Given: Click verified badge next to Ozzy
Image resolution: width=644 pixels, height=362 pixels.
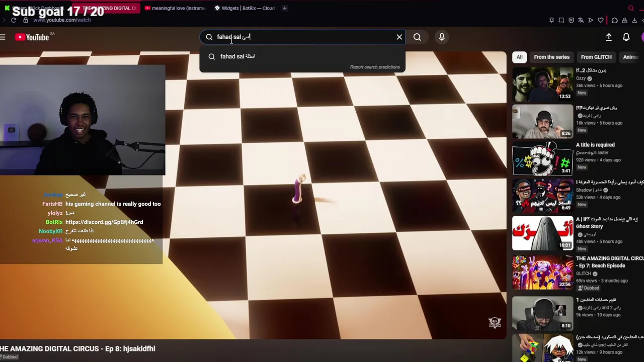Looking at the screenshot, I should 590,78.
